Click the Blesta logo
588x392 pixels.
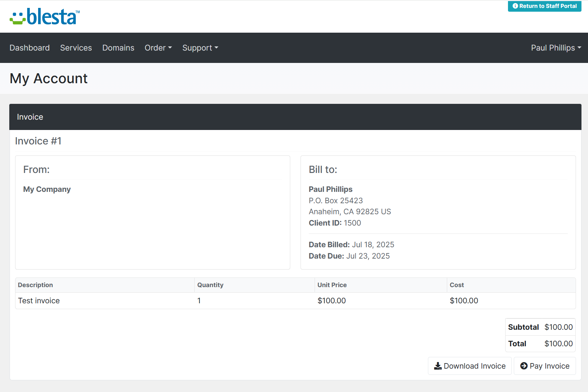coord(45,17)
